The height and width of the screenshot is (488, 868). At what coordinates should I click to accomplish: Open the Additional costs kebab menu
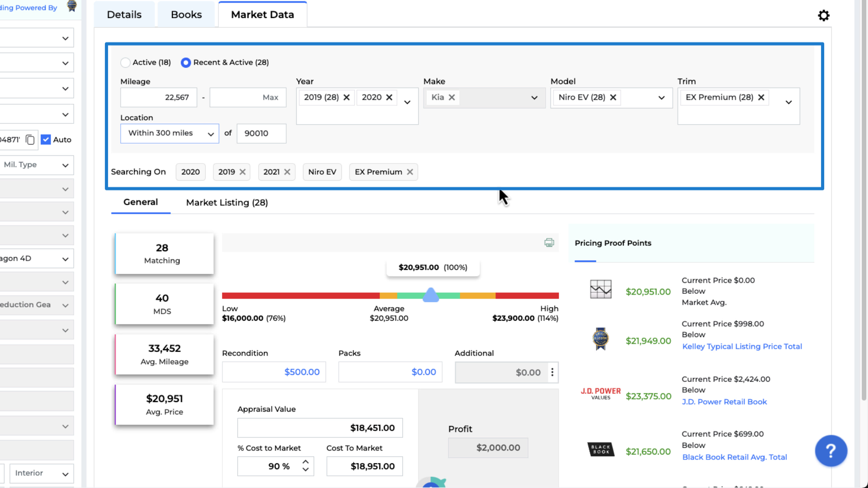[552, 372]
